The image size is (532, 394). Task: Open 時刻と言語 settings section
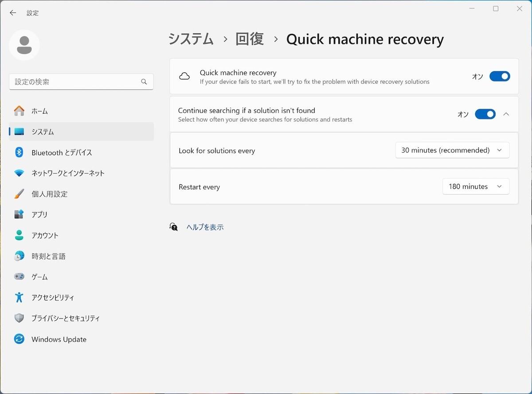click(x=48, y=256)
